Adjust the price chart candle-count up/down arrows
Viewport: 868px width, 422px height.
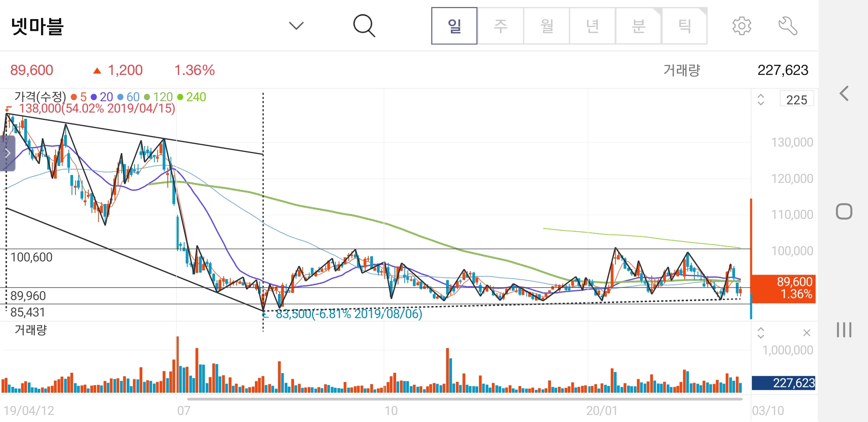760,99
